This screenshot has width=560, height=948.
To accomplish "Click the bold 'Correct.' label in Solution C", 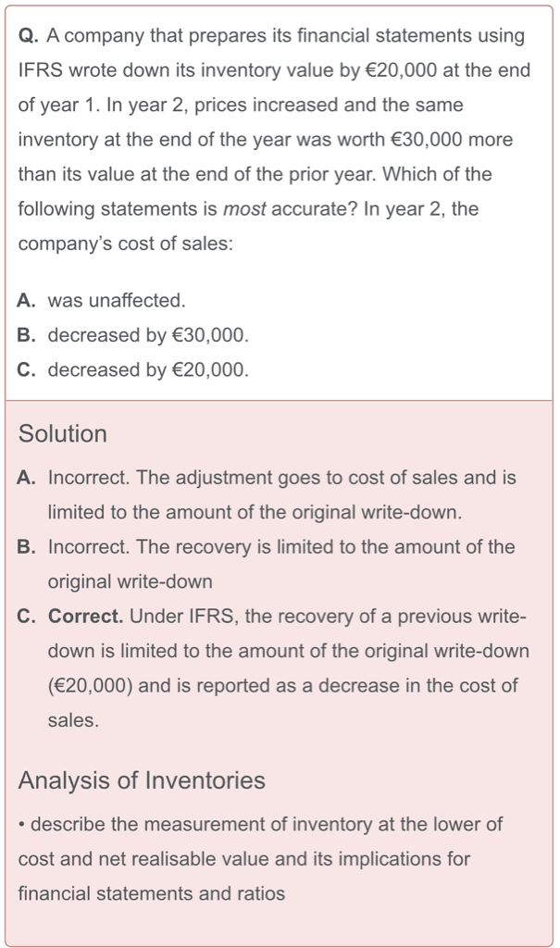I will pyautogui.click(x=86, y=617).
